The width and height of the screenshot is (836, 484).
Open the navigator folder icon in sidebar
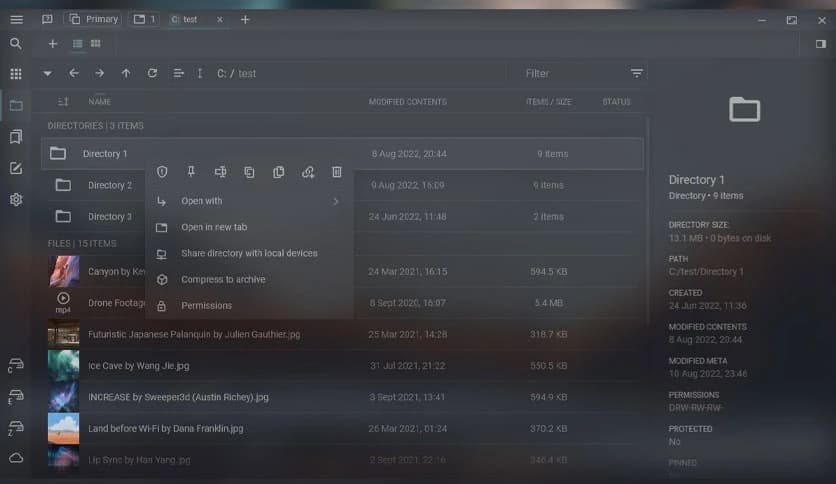tap(16, 106)
